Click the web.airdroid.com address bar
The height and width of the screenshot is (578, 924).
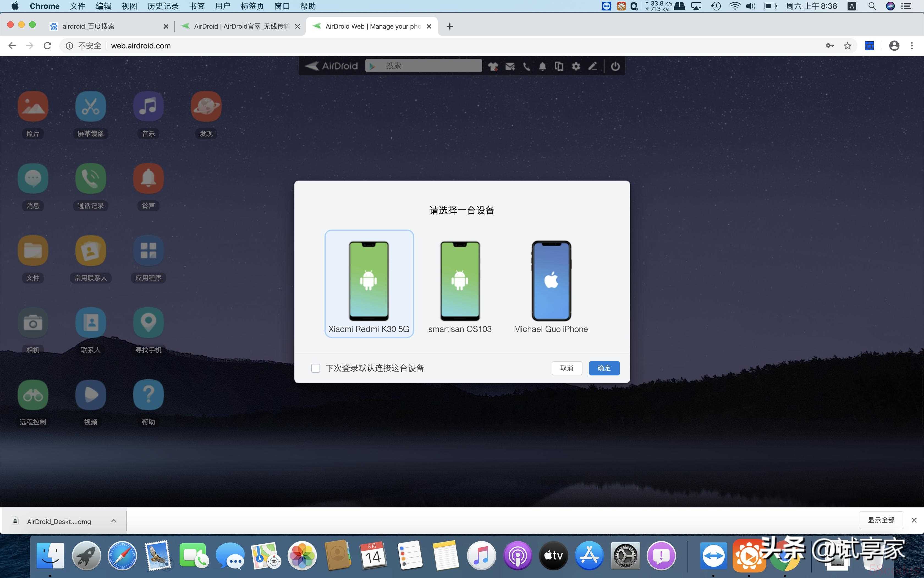coord(458,46)
